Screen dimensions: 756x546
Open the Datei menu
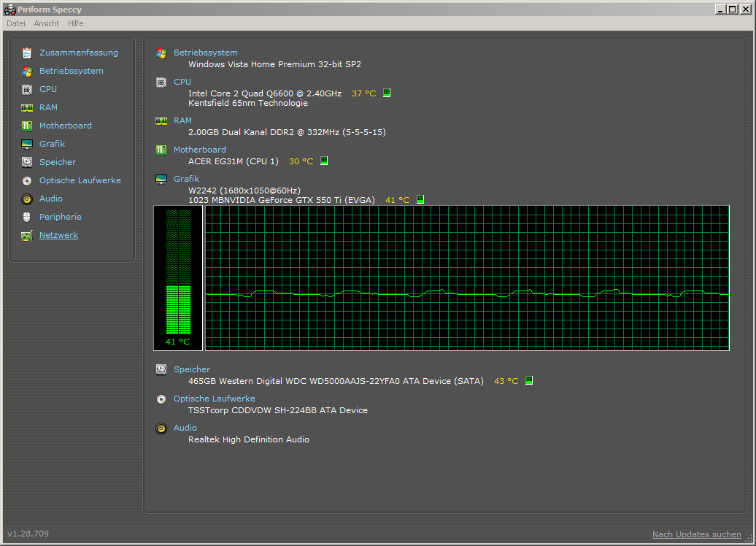16,23
